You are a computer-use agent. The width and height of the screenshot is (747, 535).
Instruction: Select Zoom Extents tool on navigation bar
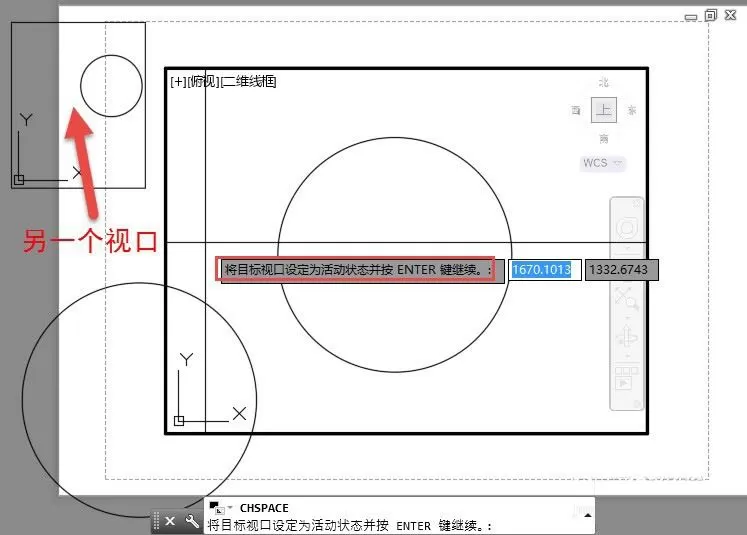pos(627,298)
